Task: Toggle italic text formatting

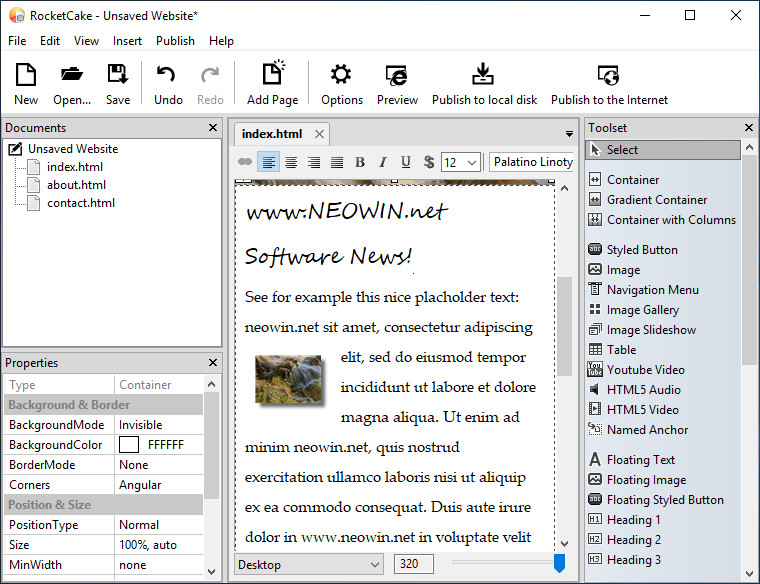Action: tap(383, 162)
